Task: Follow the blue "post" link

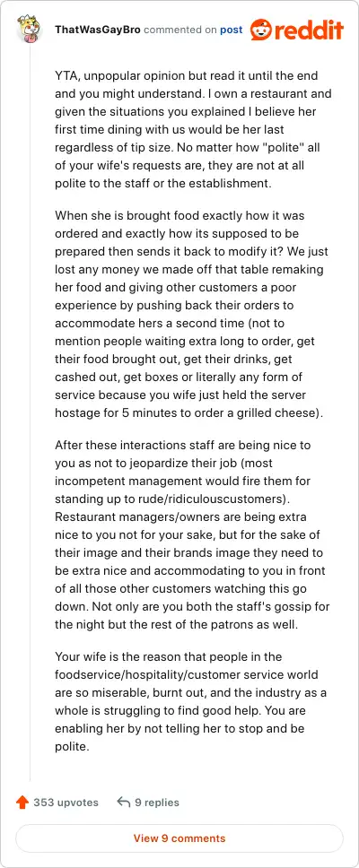Action: pyautogui.click(x=231, y=30)
